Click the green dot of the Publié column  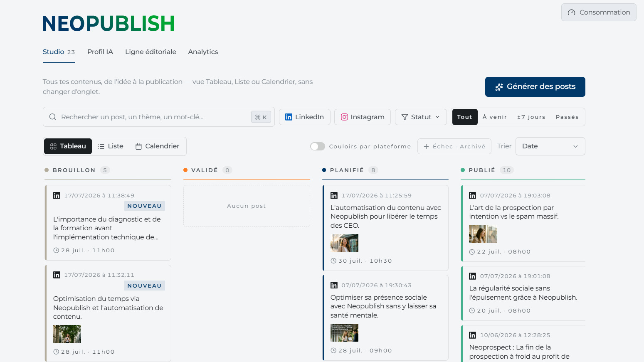[463, 170]
